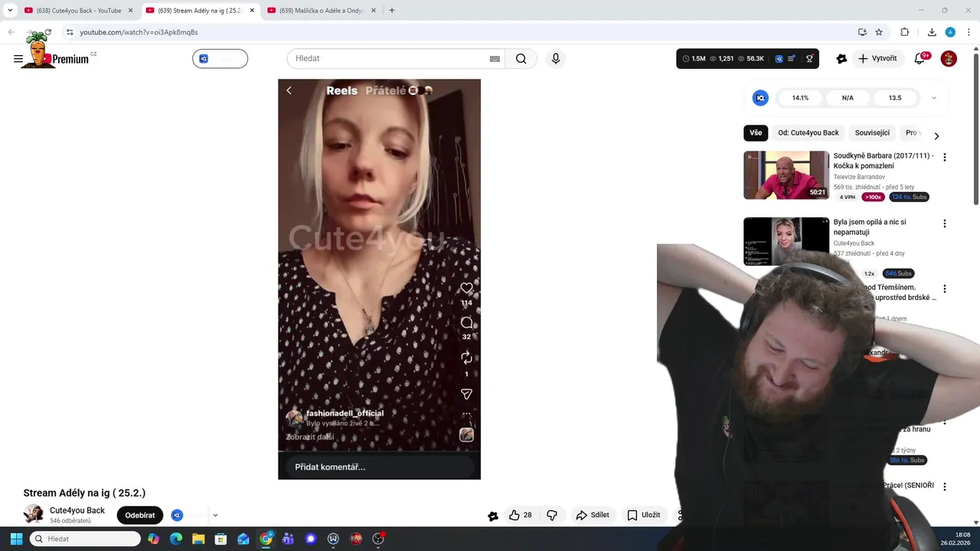Open a new browser tab
Image resolution: width=980 pixels, height=551 pixels.
[392, 11]
